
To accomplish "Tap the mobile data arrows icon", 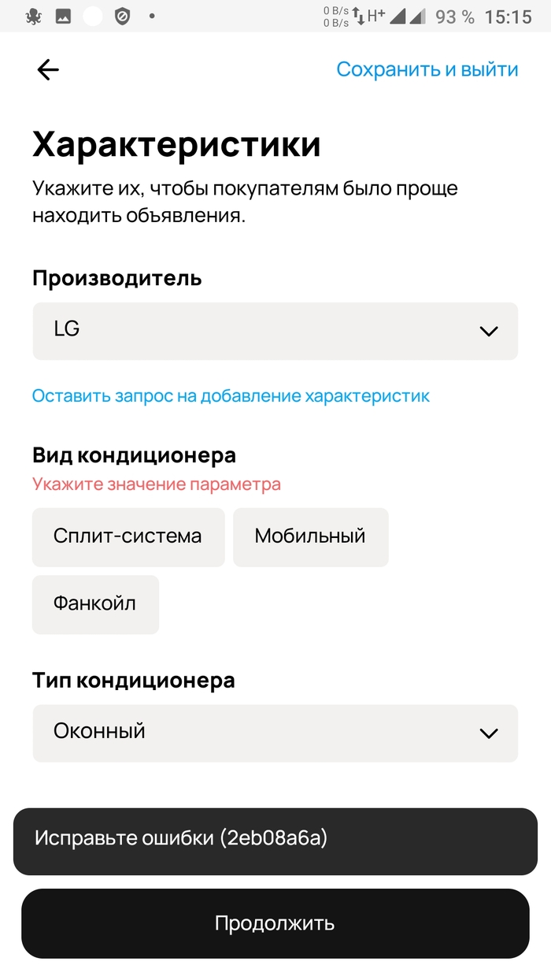I will pyautogui.click(x=358, y=16).
